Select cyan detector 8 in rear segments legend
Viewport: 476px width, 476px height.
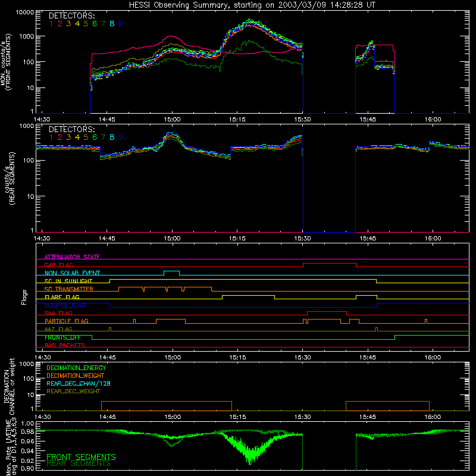112,137
